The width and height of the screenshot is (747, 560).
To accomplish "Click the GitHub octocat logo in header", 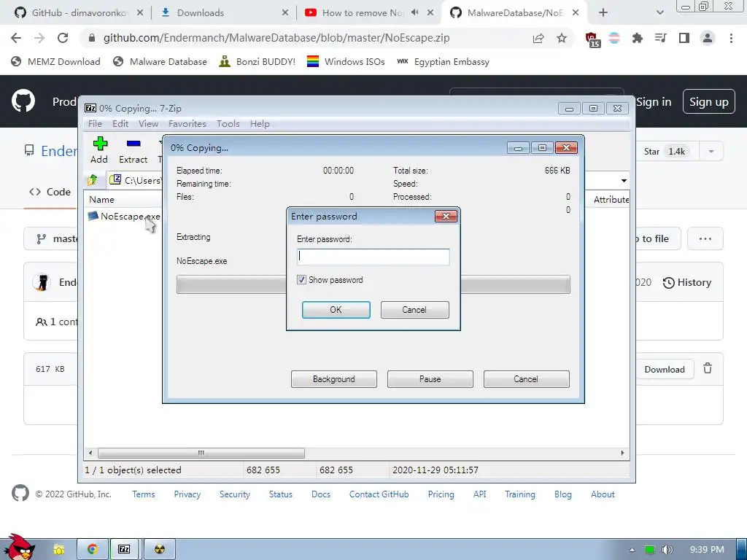I will click(23, 101).
